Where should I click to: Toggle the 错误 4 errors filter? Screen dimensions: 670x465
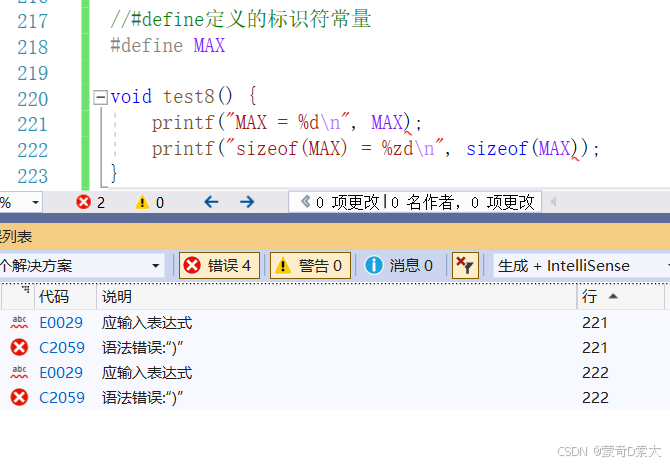[x=219, y=265]
